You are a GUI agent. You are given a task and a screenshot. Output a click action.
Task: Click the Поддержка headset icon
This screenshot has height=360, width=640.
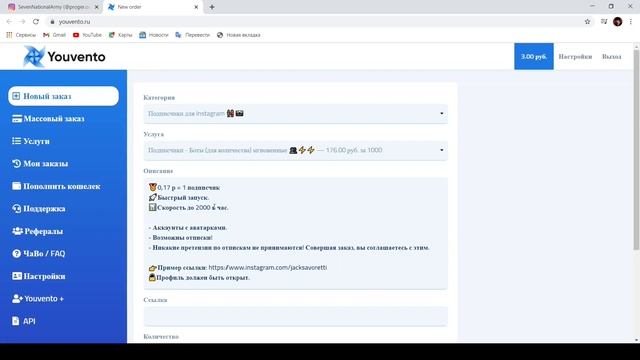pos(16,209)
